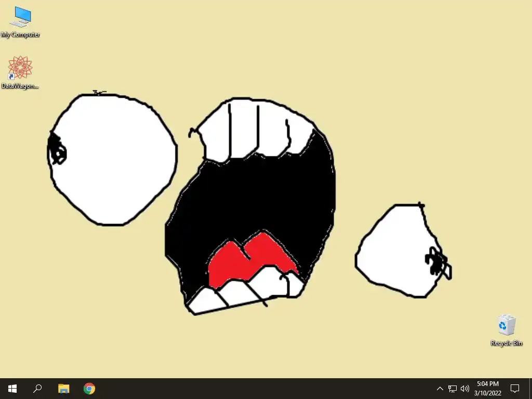Open the taskbar search
Screen dimensions: 532x399
[x=37, y=389]
